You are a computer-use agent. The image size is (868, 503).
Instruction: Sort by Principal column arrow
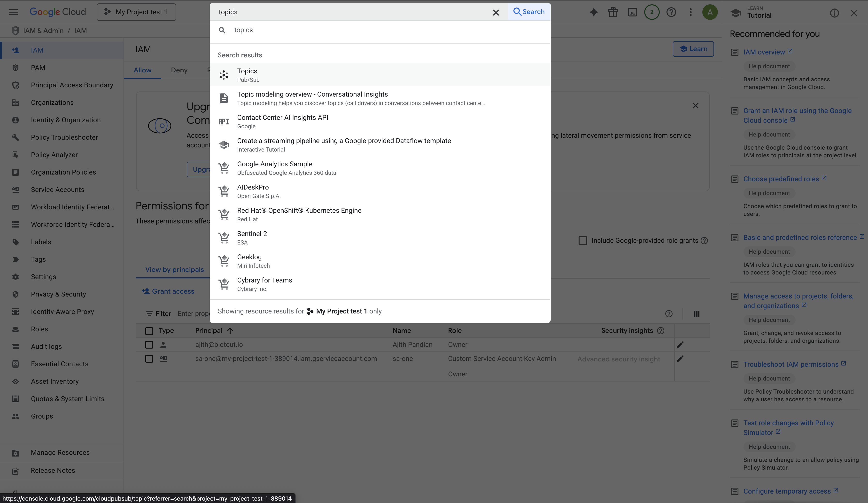[x=230, y=331]
